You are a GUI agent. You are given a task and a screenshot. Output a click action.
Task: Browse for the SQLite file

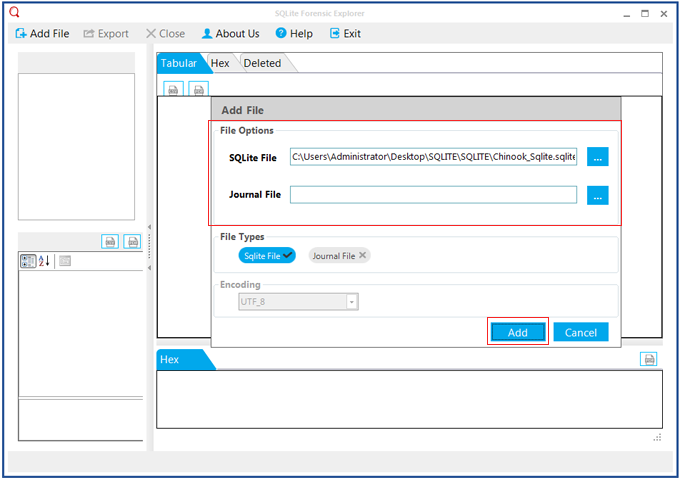[597, 156]
